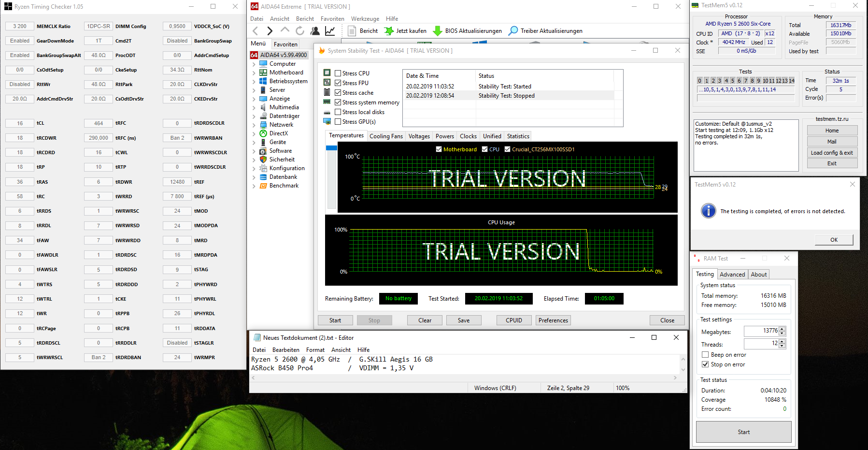Click the Threads input field in RAM Test
868x450 pixels.
coord(761,344)
